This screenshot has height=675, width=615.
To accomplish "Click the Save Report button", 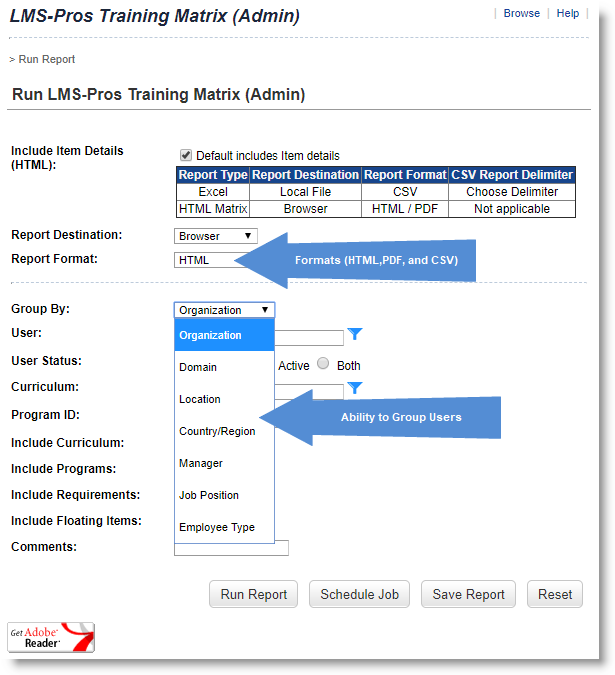I will 468,594.
